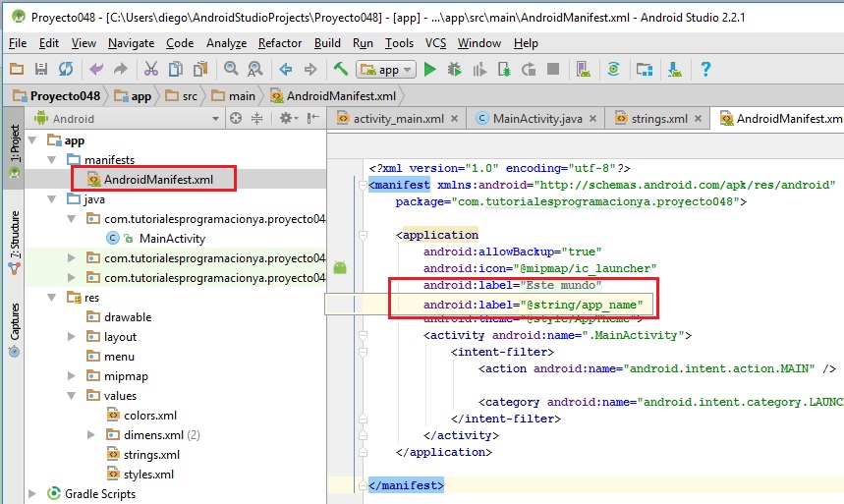
Task: Click the Copy toolbar icon
Action: (x=176, y=69)
